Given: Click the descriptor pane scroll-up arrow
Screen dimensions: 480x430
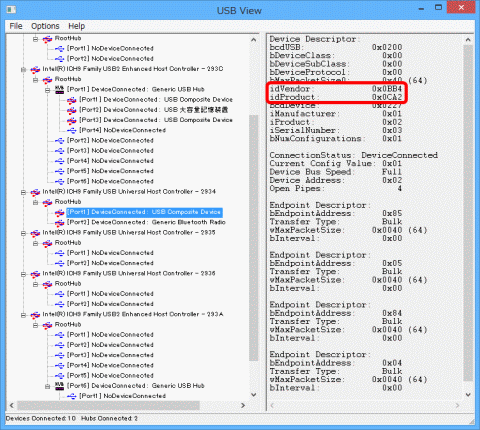Looking at the screenshot, I should coord(468,40).
